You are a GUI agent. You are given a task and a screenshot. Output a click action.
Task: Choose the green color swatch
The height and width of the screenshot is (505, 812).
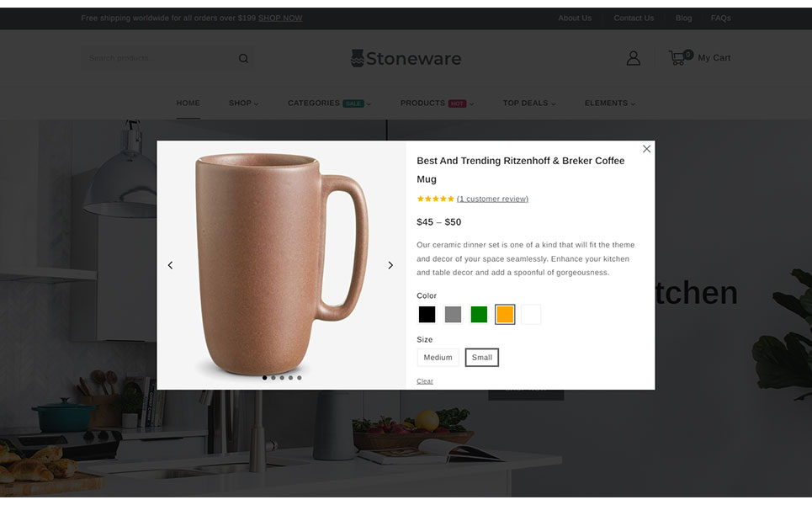[x=479, y=315]
